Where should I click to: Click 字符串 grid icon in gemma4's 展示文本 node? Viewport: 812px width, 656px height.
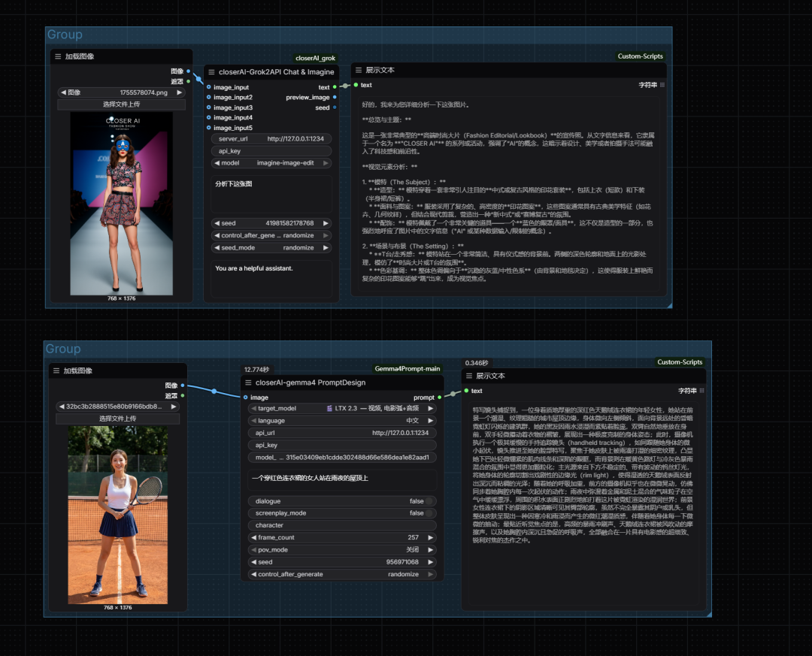(701, 391)
